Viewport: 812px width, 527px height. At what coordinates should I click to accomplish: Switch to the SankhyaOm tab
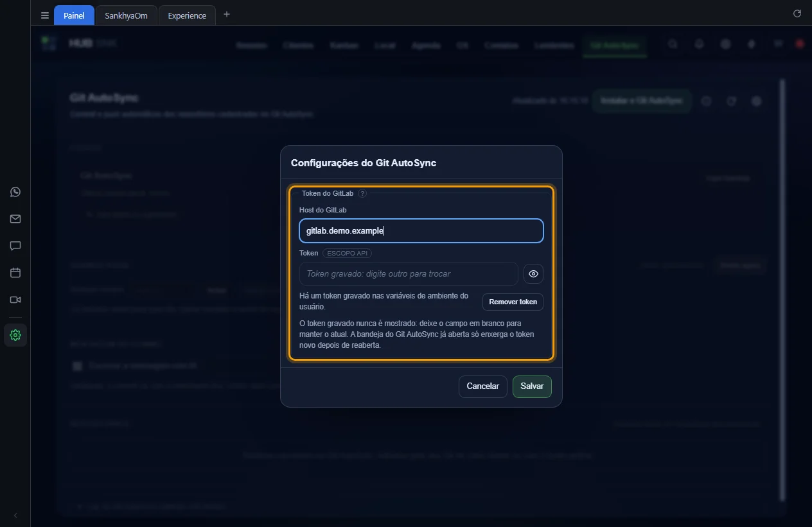pyautogui.click(x=126, y=15)
